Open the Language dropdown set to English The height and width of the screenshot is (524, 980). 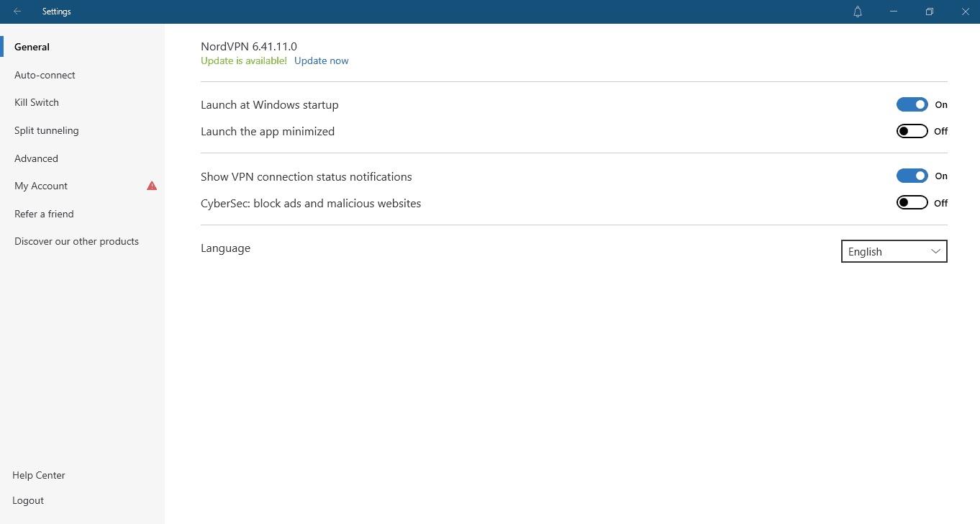coord(894,251)
